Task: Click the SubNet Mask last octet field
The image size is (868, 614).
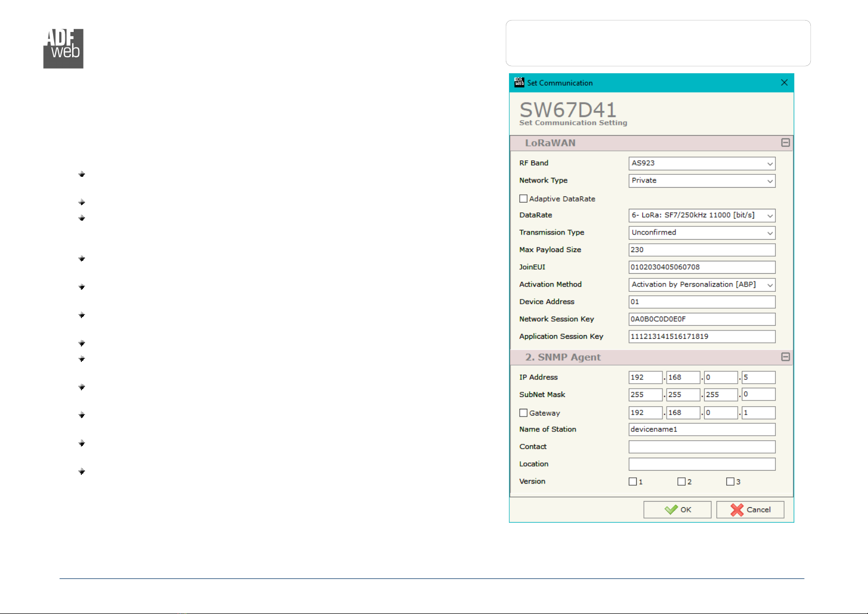Action: click(x=759, y=394)
